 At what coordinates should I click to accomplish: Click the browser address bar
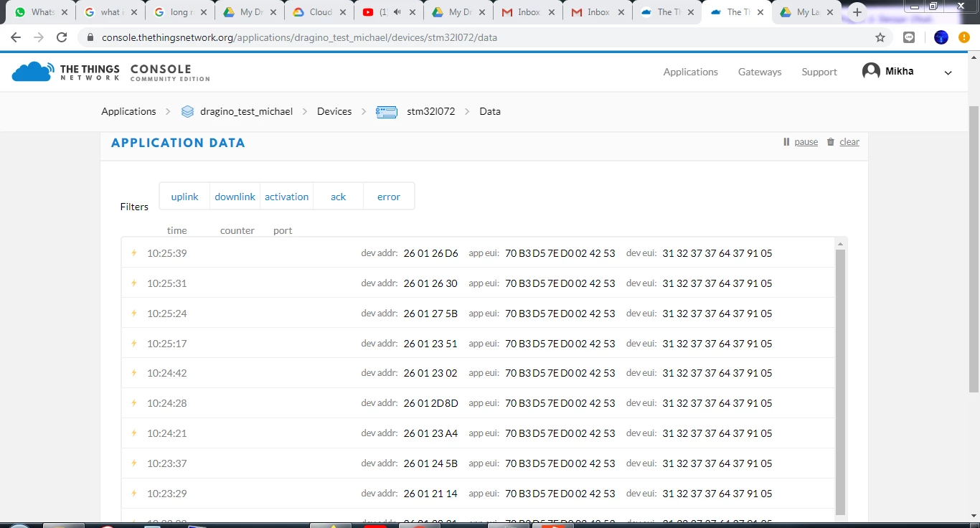(x=481, y=37)
